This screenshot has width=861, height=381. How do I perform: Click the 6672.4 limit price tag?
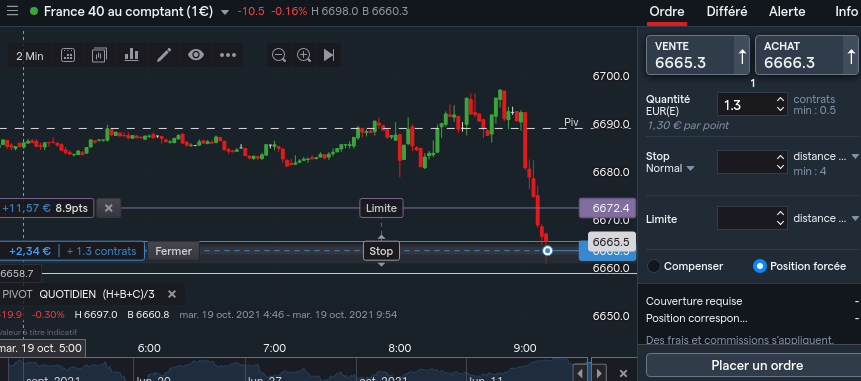pos(607,208)
